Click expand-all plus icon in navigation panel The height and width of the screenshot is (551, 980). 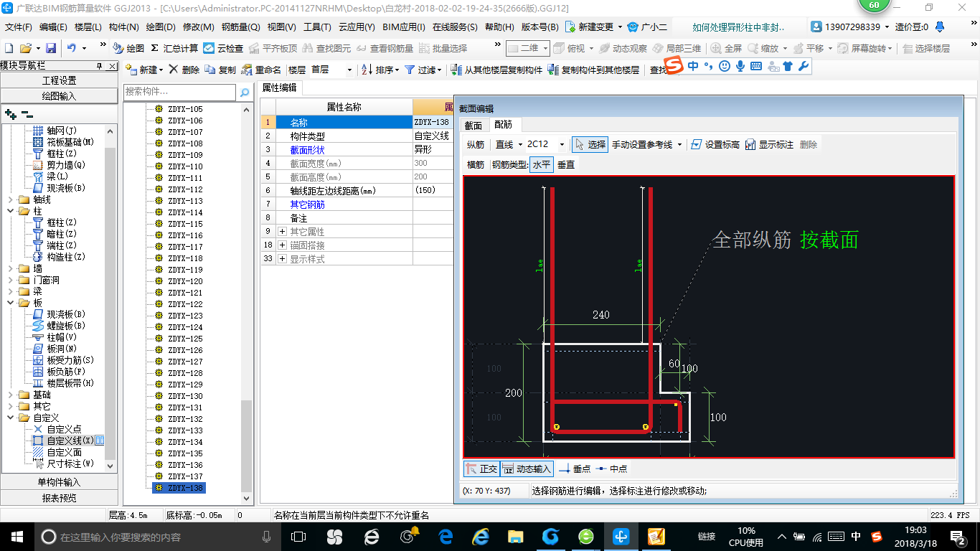[x=10, y=113]
